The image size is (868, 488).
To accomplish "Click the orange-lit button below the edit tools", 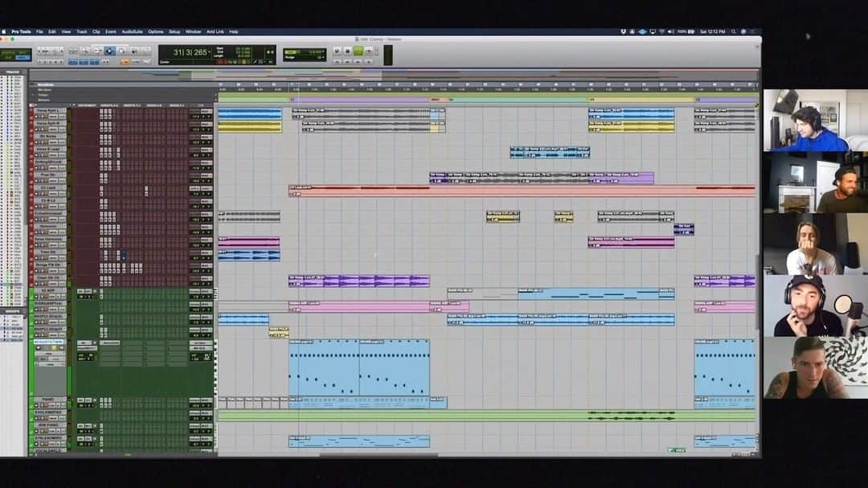I will 125,62.
